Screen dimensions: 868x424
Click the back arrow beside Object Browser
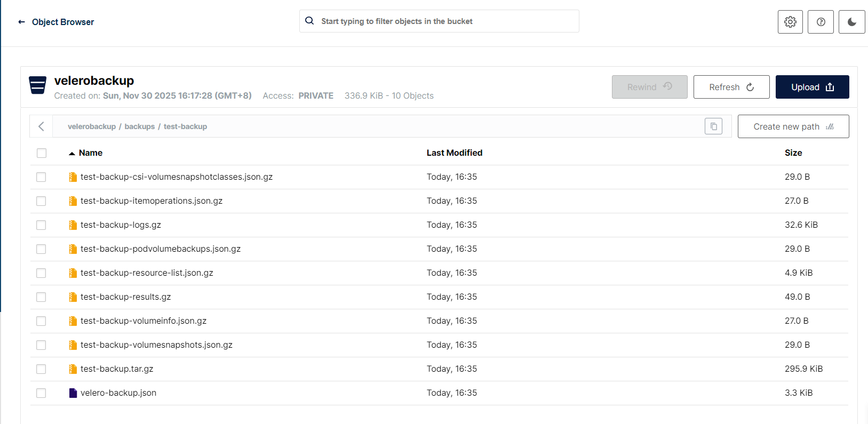tap(21, 22)
